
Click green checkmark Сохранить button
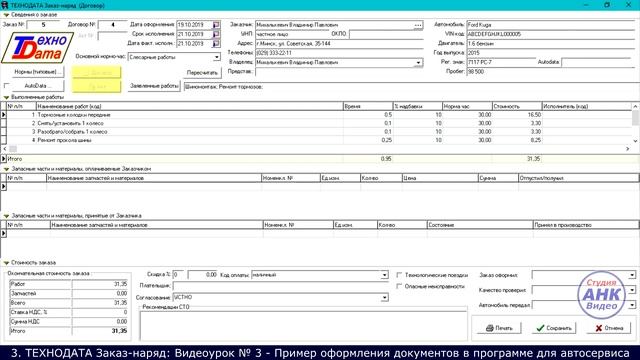coord(554,328)
